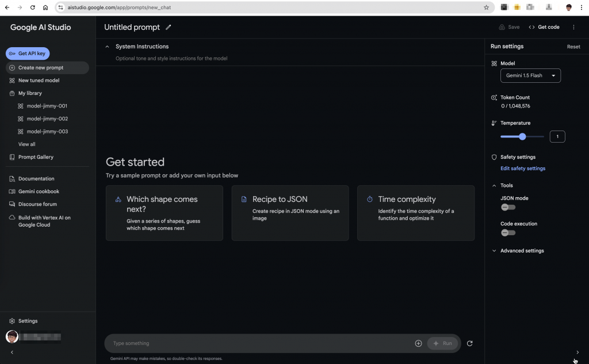Click the refresh icon next to Run button
The image size is (589, 364).
pos(469,343)
